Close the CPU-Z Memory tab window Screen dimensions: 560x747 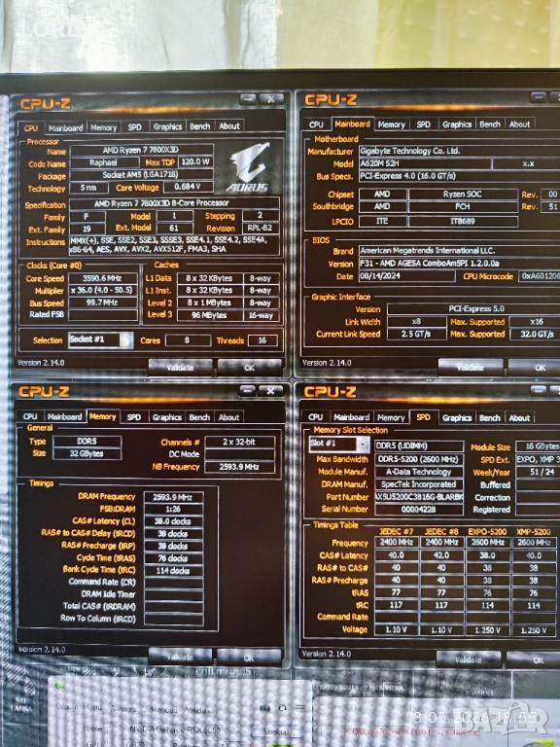[x=271, y=391]
